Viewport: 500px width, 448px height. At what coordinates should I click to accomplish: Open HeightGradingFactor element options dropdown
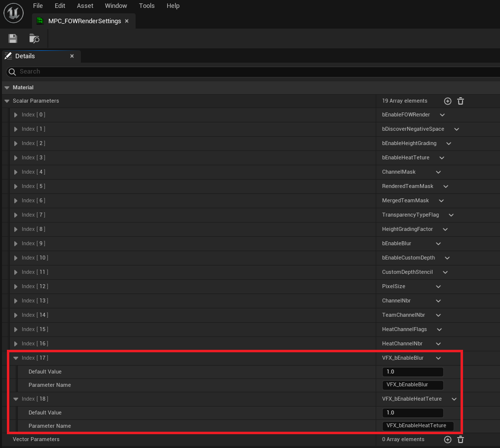pyautogui.click(x=445, y=229)
